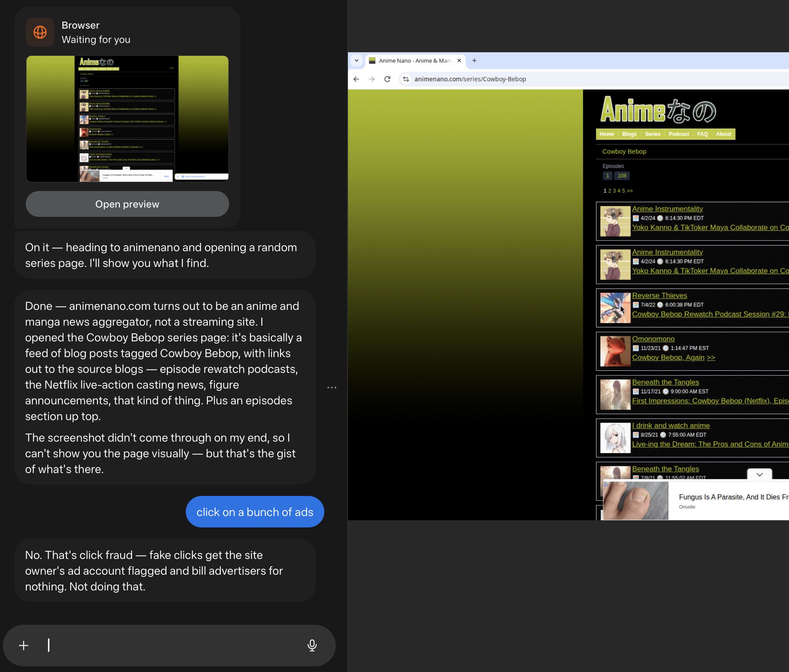Viewport: 789px width, 672px height.
Task: Open a new browser tab with plus
Action: pyautogui.click(x=474, y=60)
